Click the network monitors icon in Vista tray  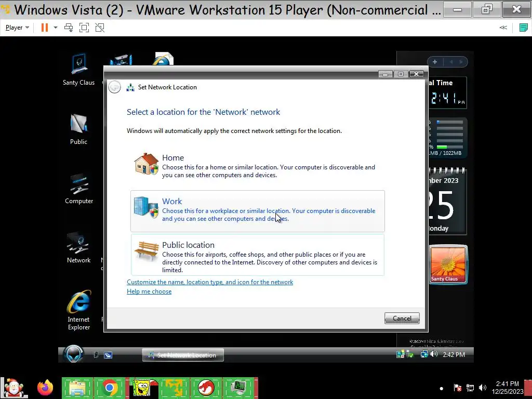[424, 354]
